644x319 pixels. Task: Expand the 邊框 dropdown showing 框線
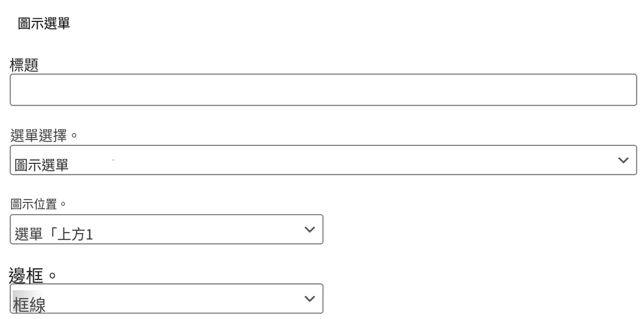tap(166, 298)
